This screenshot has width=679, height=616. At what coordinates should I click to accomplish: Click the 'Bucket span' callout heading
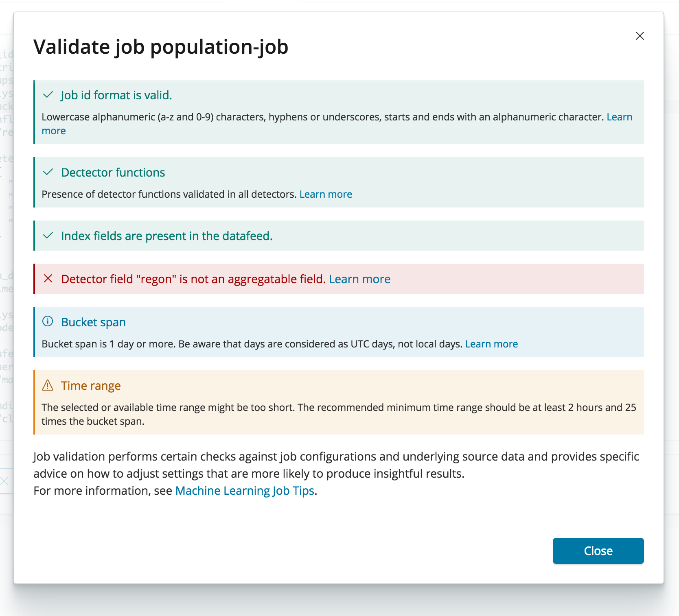pos(93,322)
